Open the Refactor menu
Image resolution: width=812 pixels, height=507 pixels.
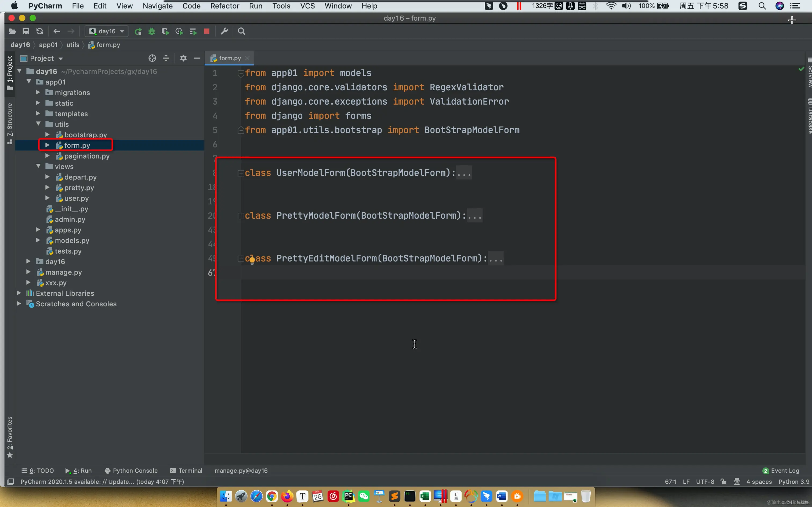(224, 6)
